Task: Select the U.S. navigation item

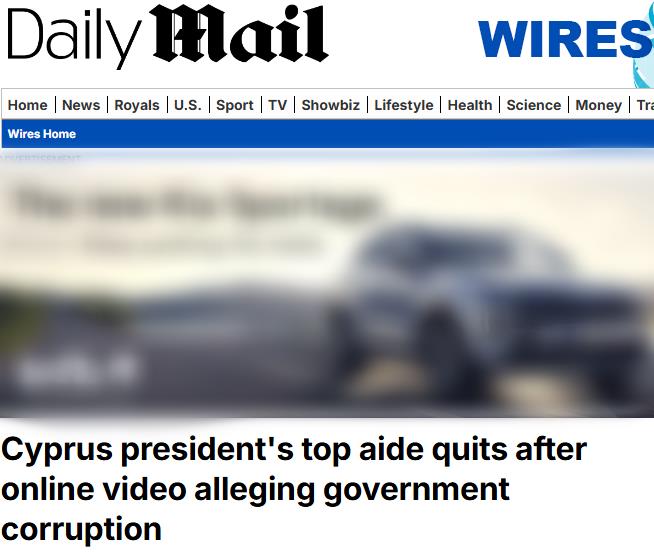Action: coord(188,105)
